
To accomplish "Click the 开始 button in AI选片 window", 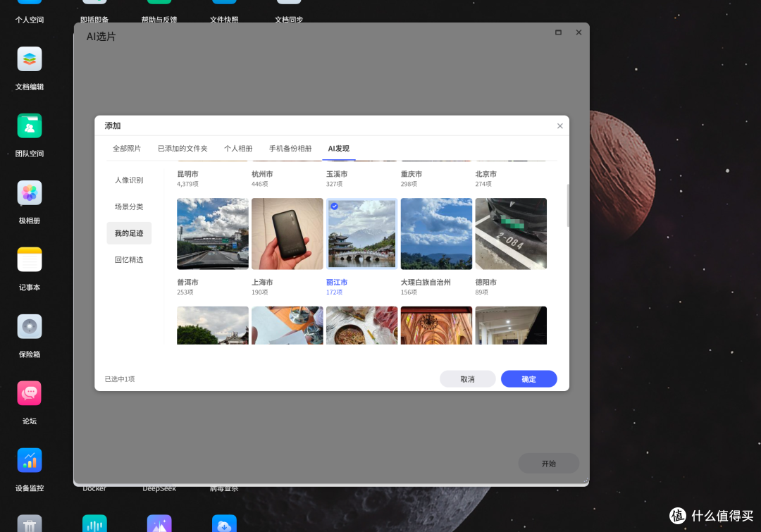I will pyautogui.click(x=549, y=464).
